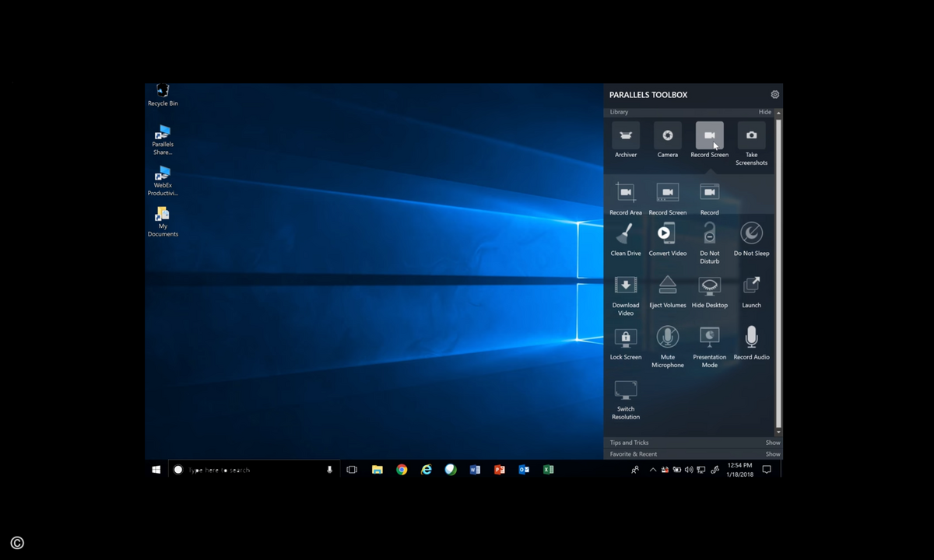Open Excel from the taskbar

point(548,470)
